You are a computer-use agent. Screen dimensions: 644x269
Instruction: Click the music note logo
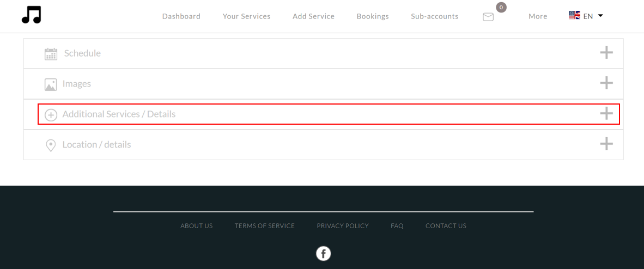[x=32, y=15]
